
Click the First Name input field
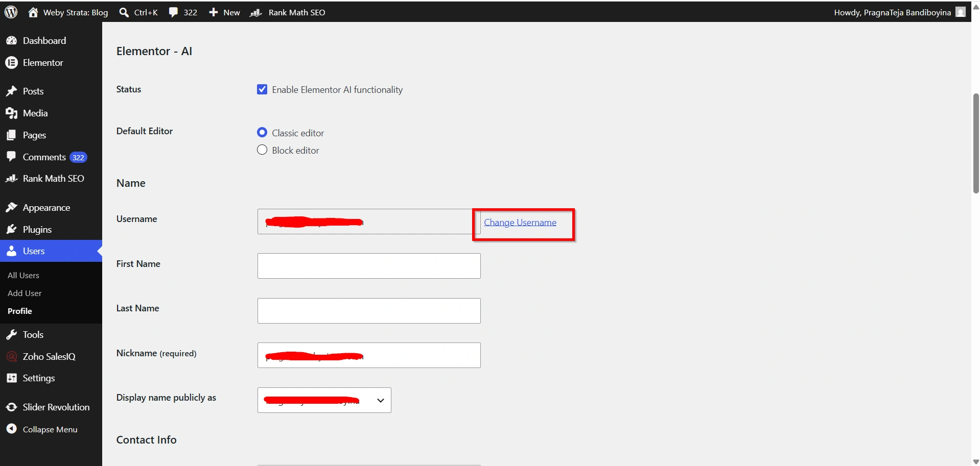369,266
